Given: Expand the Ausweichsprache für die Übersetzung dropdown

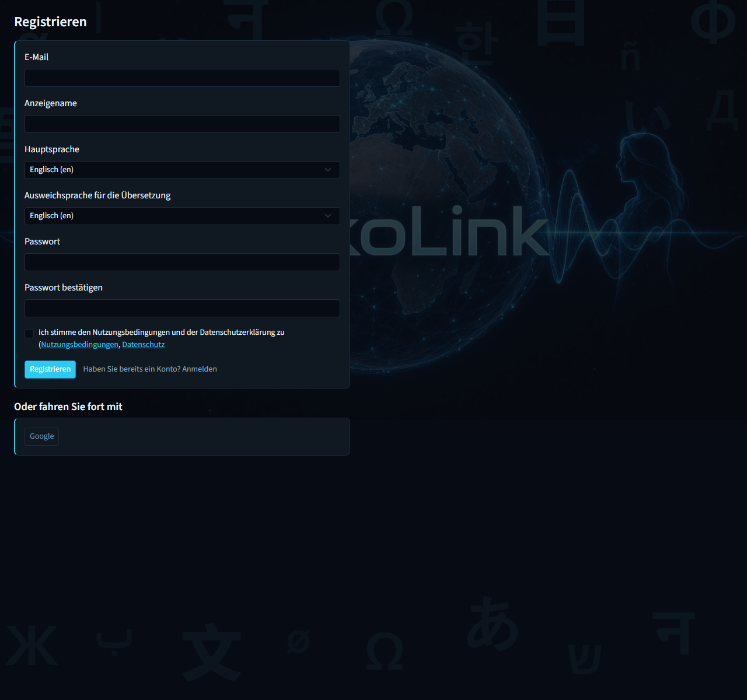Looking at the screenshot, I should (182, 216).
